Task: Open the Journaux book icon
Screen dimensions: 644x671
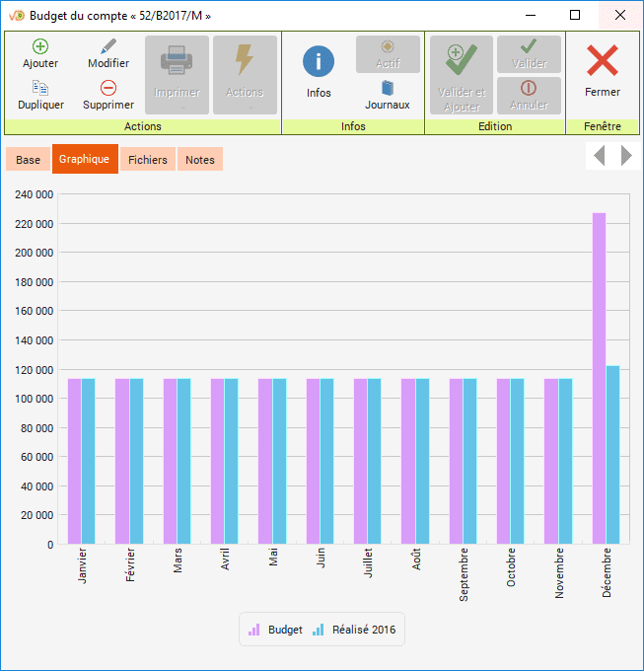Action: tap(388, 88)
